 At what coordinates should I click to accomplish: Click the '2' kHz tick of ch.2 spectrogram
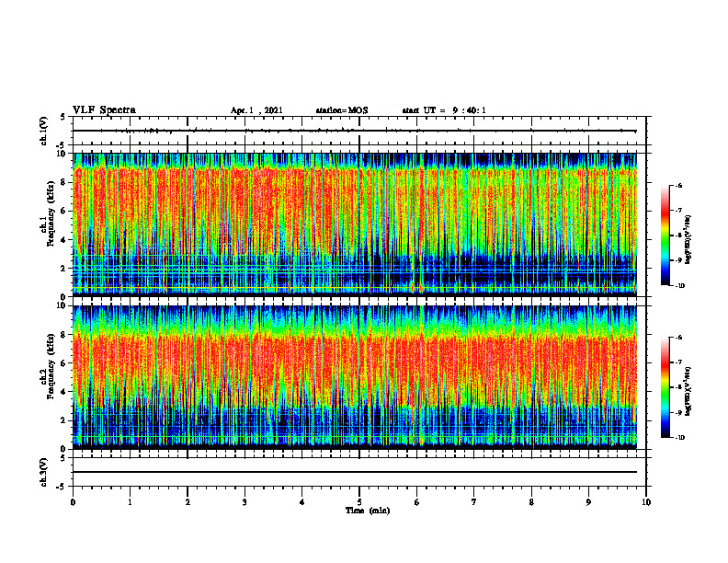pyautogui.click(x=63, y=420)
